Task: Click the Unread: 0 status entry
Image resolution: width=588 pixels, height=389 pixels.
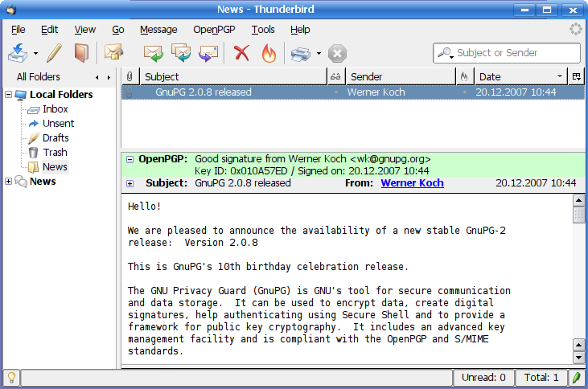Action: [483, 378]
